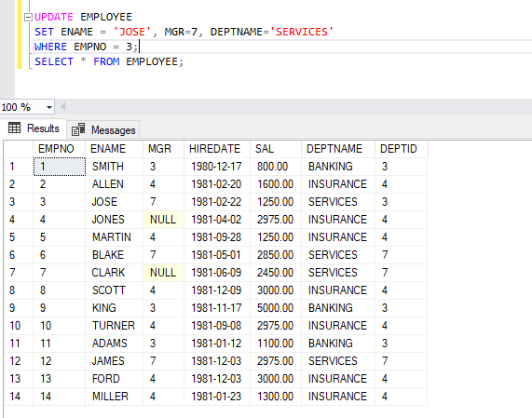Select the row 14 header
The width and height of the screenshot is (532, 418).
point(19,397)
